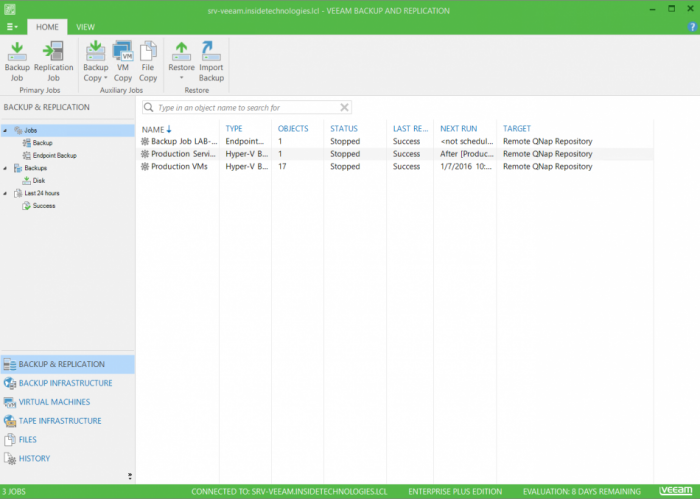Select Success under Last 24 hours
This screenshot has width=700, height=499.
click(x=44, y=206)
